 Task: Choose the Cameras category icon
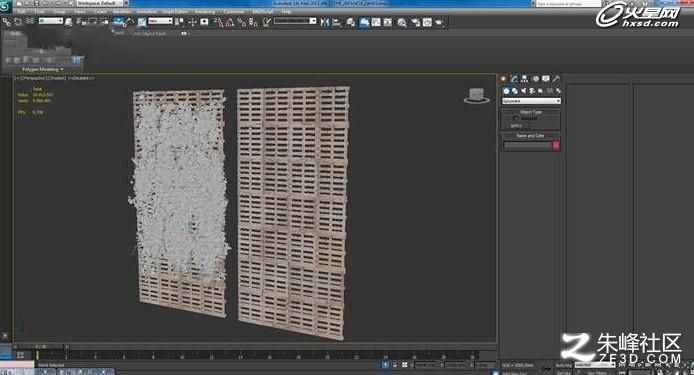(532, 91)
